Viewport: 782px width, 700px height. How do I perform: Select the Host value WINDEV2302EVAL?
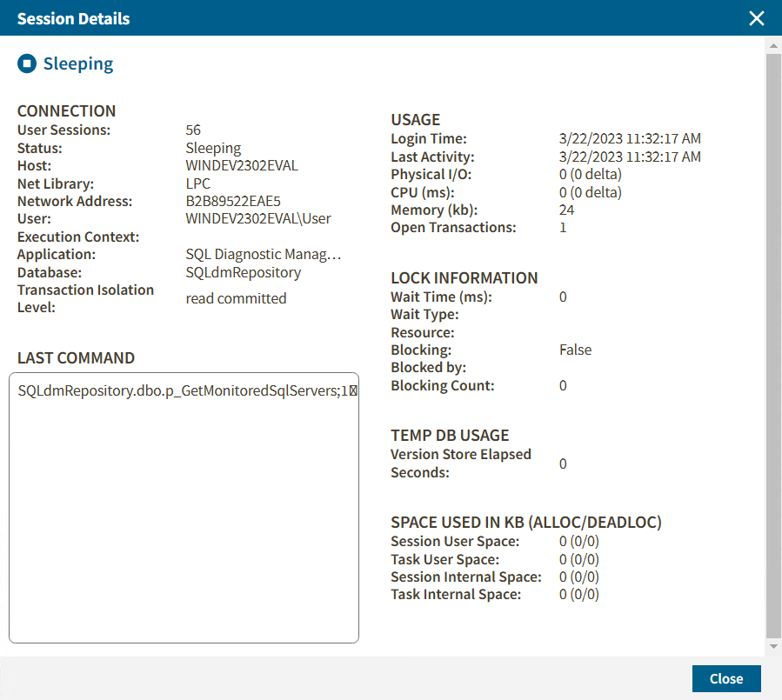click(x=241, y=165)
